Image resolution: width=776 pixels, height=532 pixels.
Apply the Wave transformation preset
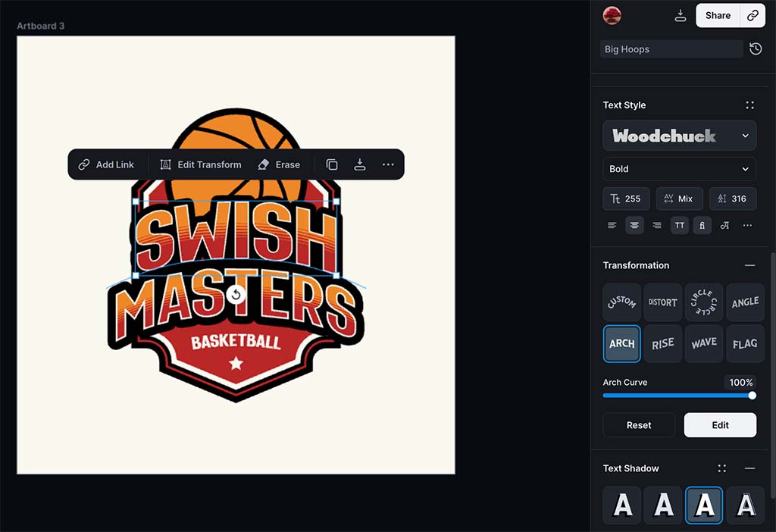[704, 343]
